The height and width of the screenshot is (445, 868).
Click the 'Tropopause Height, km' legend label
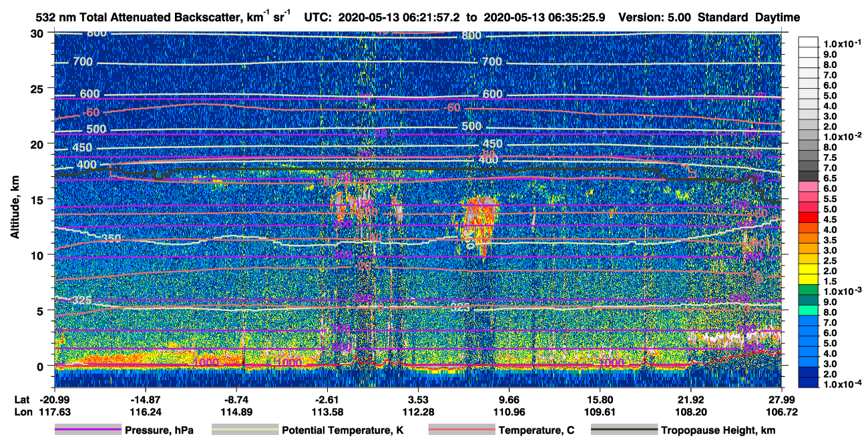click(718, 431)
